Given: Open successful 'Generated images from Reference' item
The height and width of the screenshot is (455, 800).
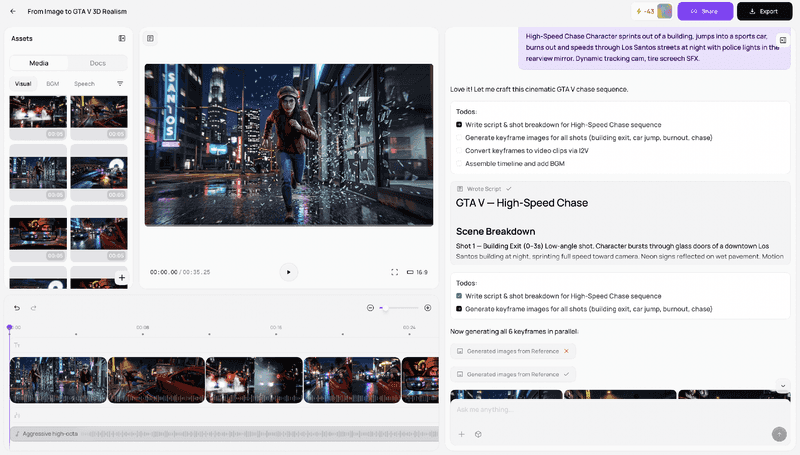Looking at the screenshot, I should (x=513, y=374).
